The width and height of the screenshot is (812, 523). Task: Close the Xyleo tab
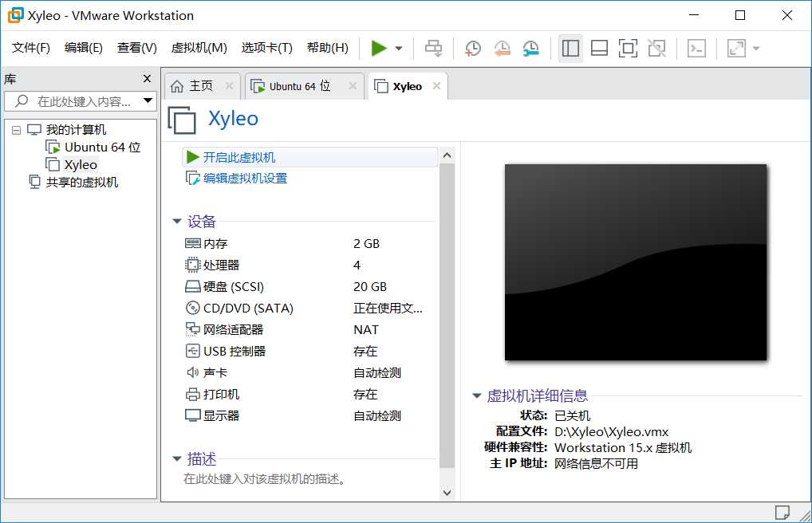[436, 86]
